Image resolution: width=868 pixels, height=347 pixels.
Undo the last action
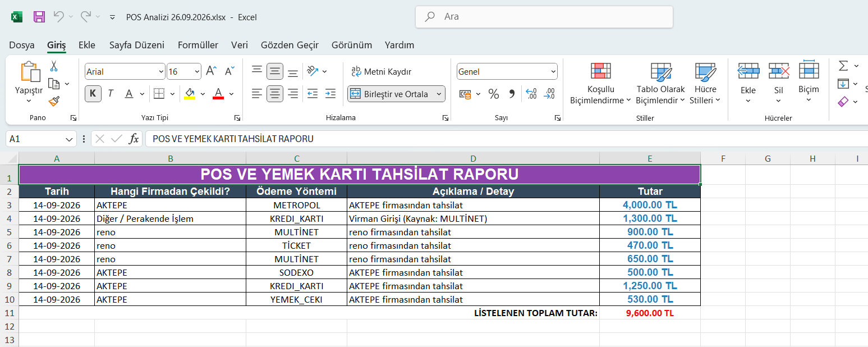(x=58, y=17)
